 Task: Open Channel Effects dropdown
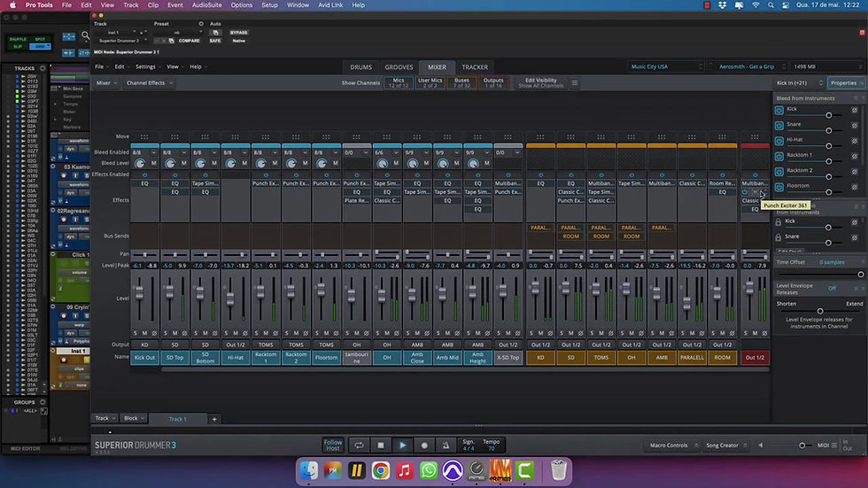click(149, 83)
